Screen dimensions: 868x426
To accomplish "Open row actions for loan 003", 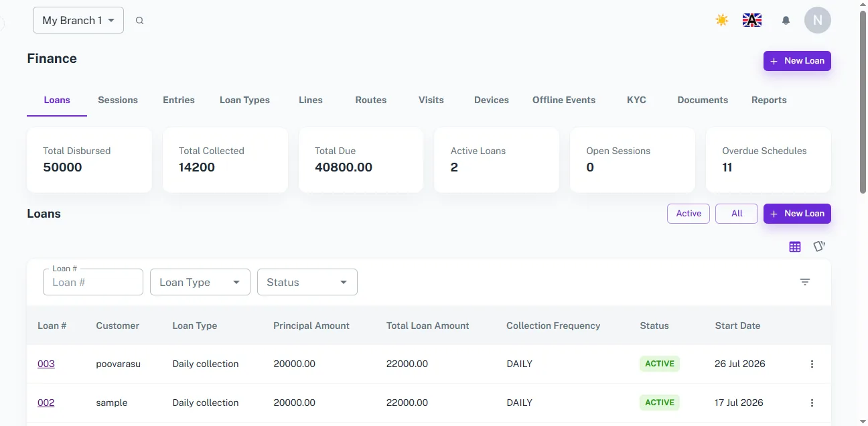I will [x=812, y=364].
